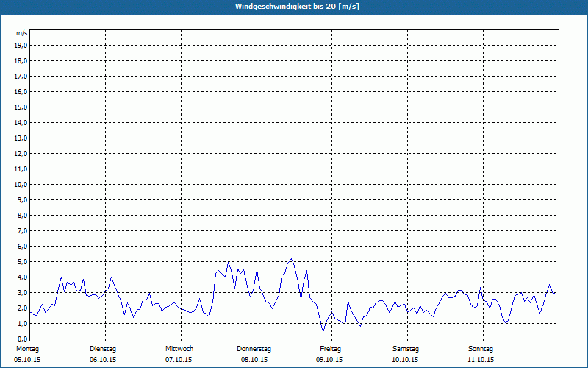
Task: Click the 'Donnerstag' day label
Action: [x=254, y=349]
